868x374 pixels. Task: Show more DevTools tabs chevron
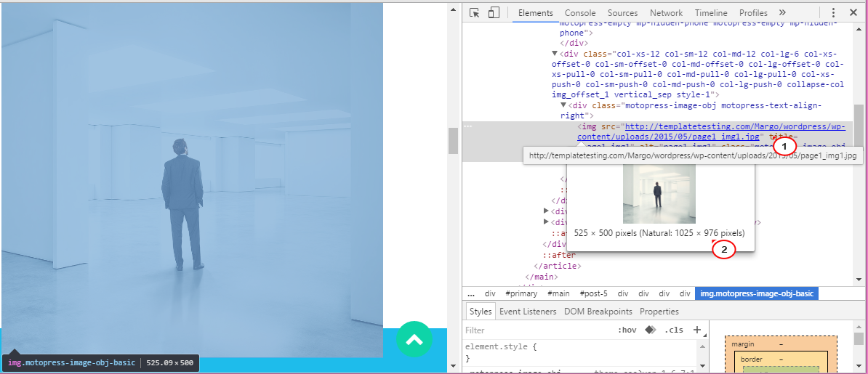coord(782,13)
